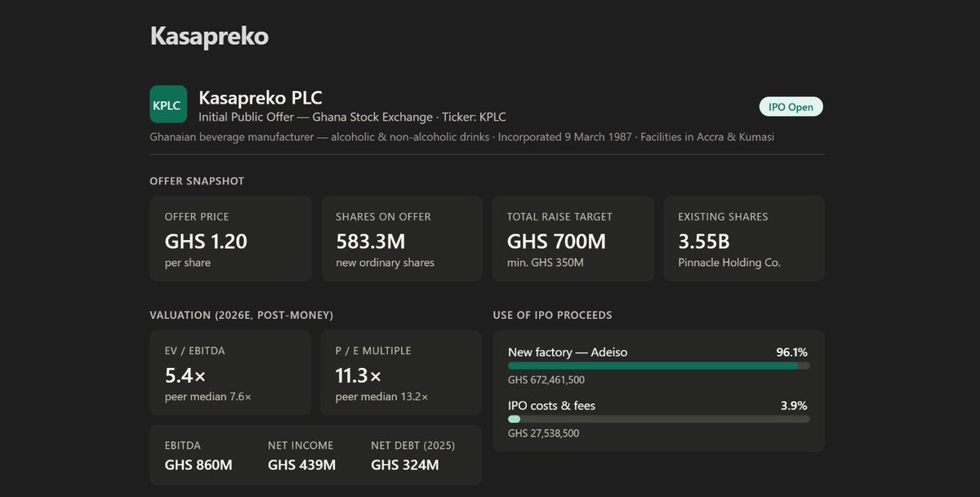Select the GHS 324M net debt value

pyautogui.click(x=405, y=465)
